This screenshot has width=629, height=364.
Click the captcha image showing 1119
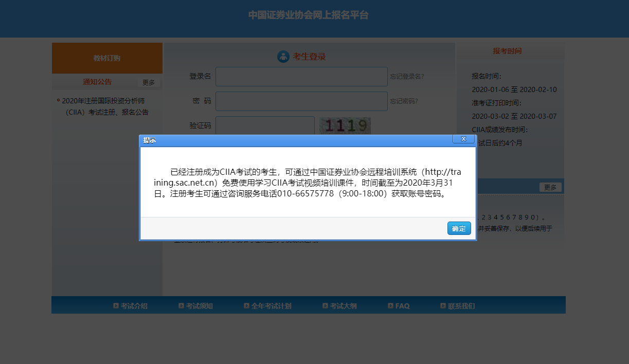pyautogui.click(x=345, y=125)
